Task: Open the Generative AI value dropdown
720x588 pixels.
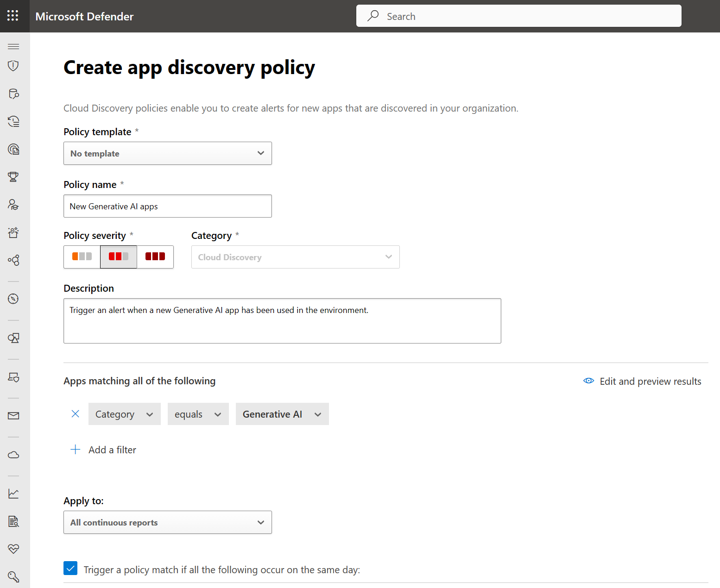Action: click(282, 414)
